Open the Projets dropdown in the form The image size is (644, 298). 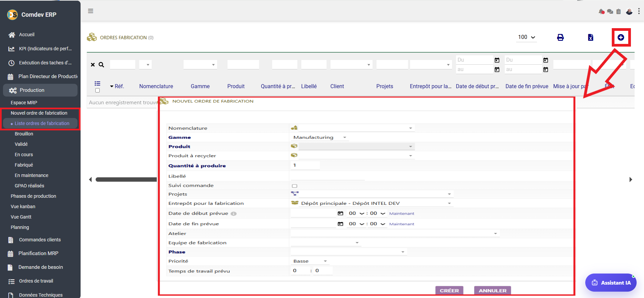[x=376, y=194]
